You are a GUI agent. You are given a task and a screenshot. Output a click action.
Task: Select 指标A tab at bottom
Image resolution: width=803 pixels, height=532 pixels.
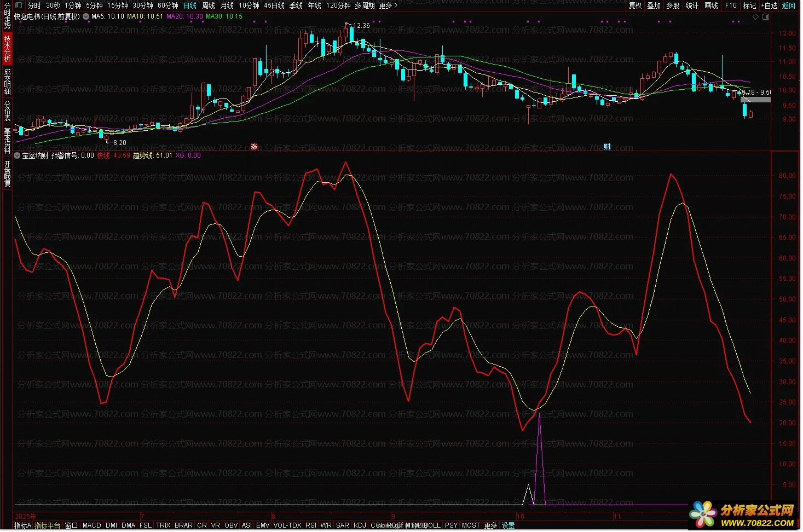(x=22, y=525)
